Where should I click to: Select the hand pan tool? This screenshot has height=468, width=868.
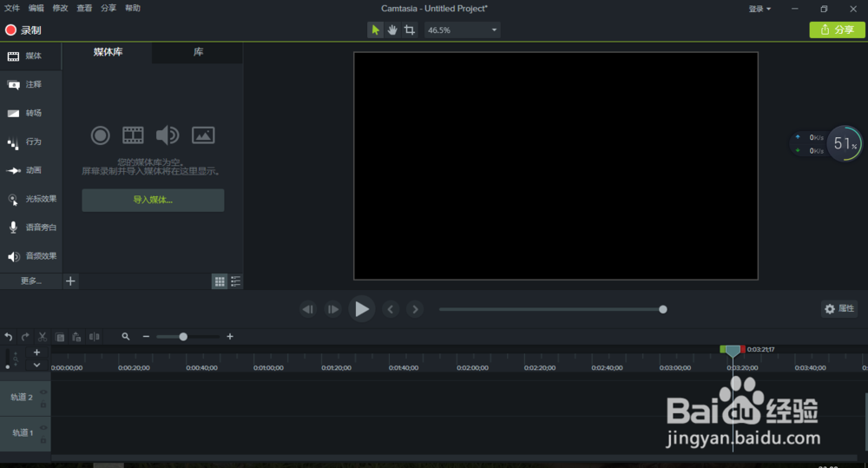(392, 30)
